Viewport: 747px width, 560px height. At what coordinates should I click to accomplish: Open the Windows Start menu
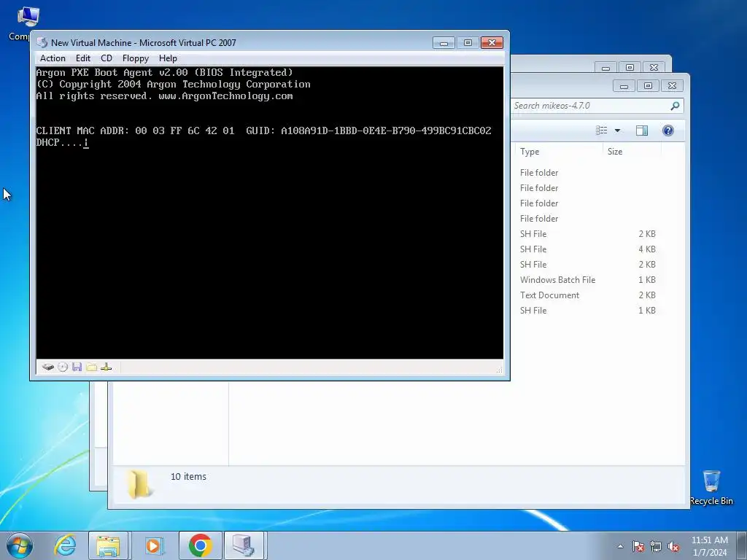click(20, 545)
